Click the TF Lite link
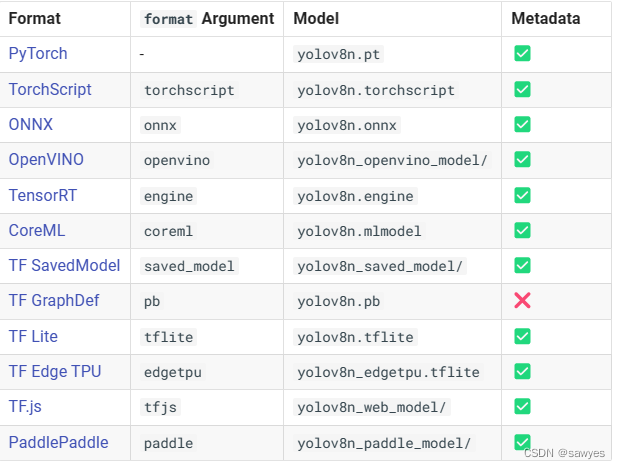 point(33,337)
